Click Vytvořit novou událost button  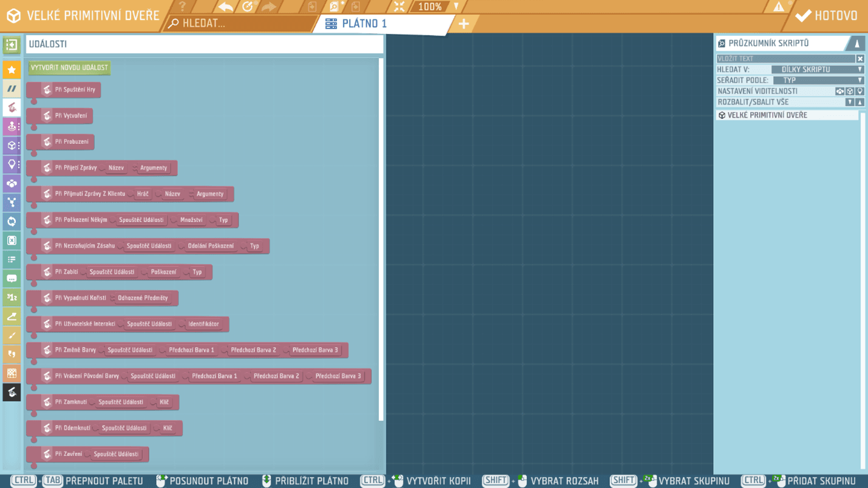point(69,67)
